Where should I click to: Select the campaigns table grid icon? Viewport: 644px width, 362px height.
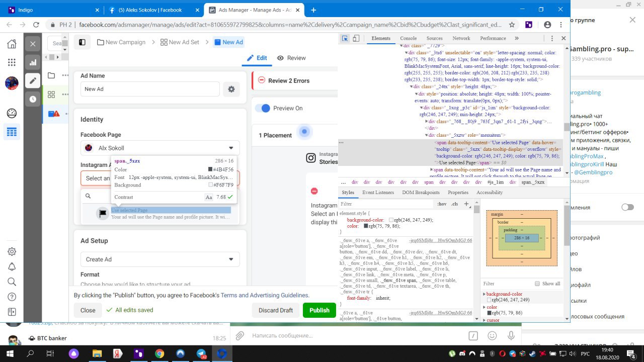(12, 132)
